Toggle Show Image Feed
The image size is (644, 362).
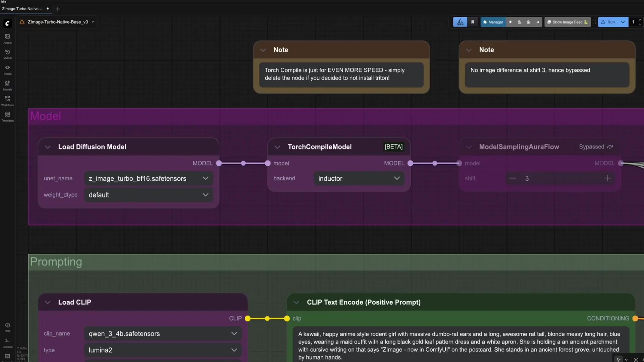point(568,22)
